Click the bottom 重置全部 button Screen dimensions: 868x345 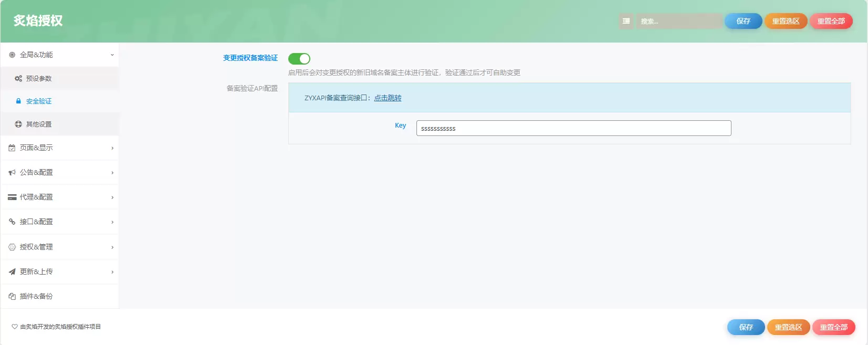(834, 327)
